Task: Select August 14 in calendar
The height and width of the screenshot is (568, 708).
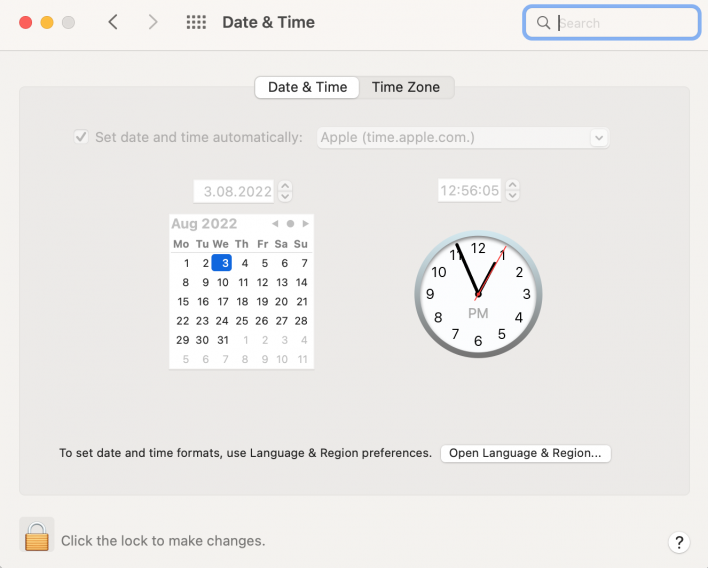Action: 302,283
